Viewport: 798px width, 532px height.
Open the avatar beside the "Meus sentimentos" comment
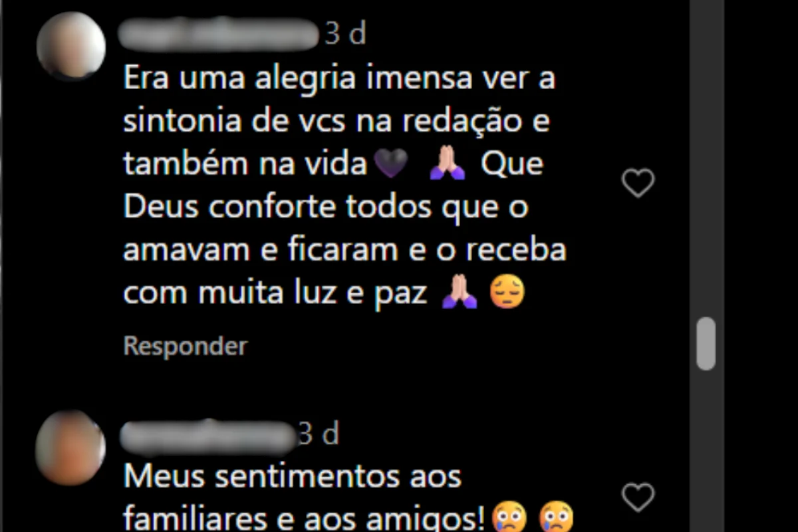coord(70,447)
